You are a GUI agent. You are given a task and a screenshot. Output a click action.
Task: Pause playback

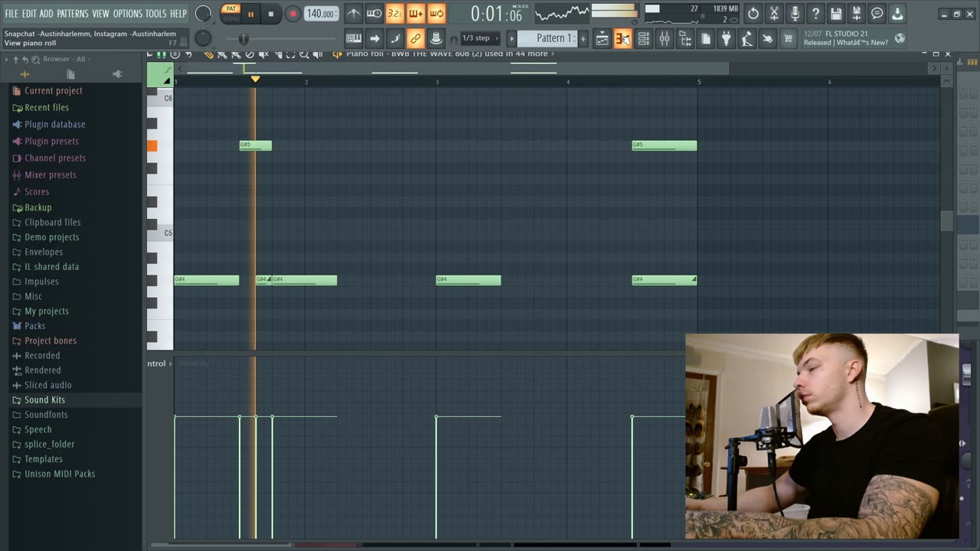(x=250, y=14)
